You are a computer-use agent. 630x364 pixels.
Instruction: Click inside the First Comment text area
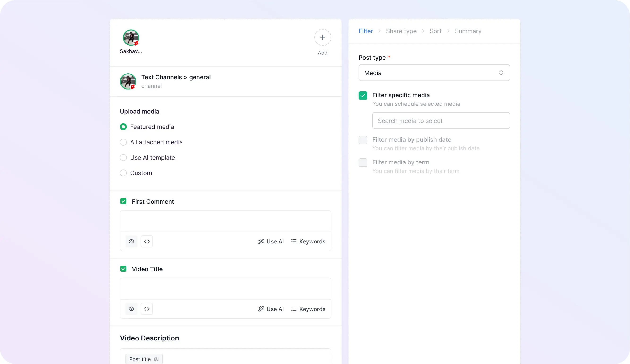click(x=225, y=221)
